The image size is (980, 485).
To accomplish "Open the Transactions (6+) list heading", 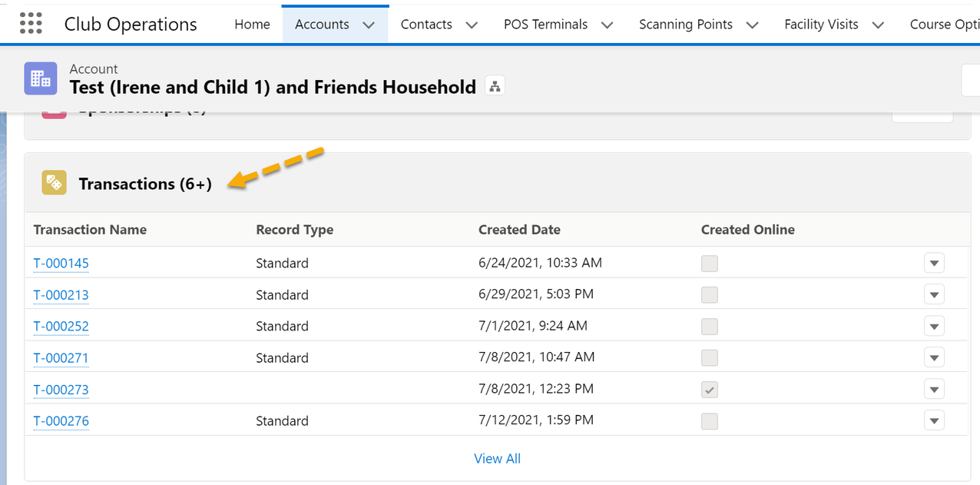I will coord(145,184).
